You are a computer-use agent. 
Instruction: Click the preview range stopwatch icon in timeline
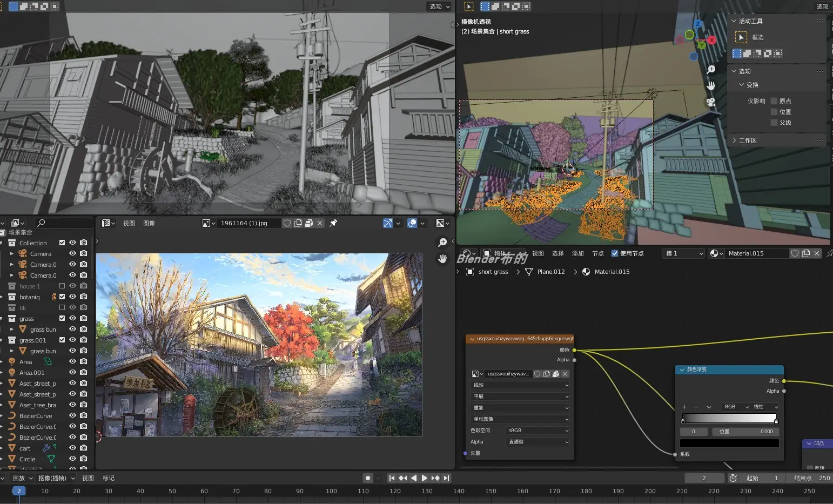733,478
